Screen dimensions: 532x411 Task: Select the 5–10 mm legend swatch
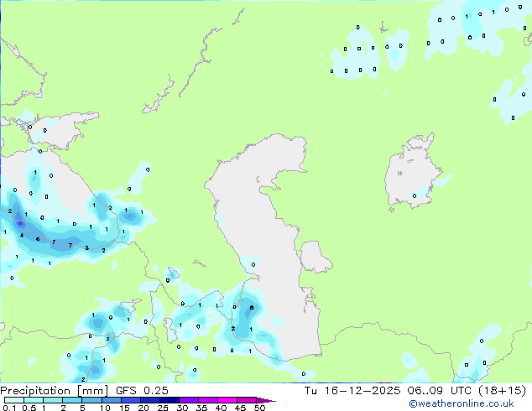tap(91, 400)
